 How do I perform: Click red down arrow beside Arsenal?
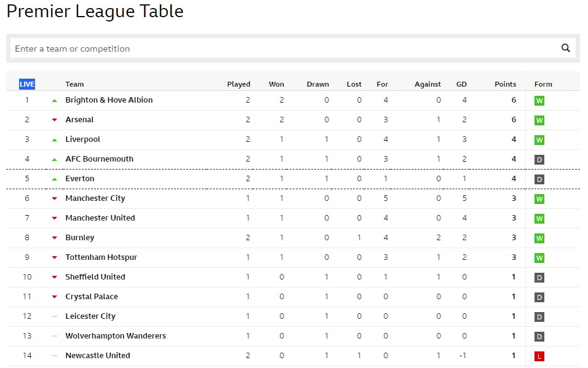pos(54,120)
